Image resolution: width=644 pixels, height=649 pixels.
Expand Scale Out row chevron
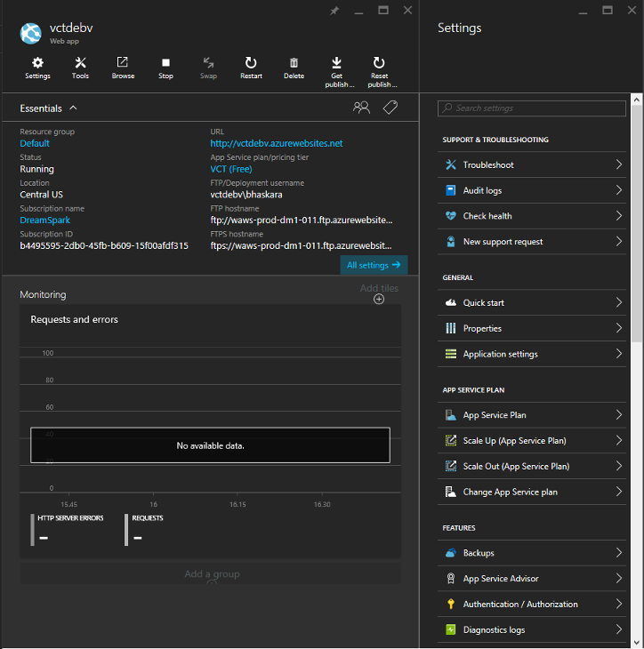click(x=619, y=467)
